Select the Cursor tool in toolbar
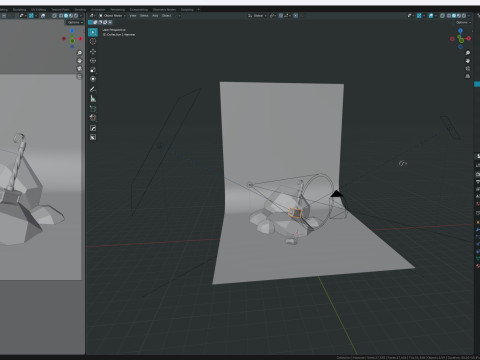 click(93, 41)
